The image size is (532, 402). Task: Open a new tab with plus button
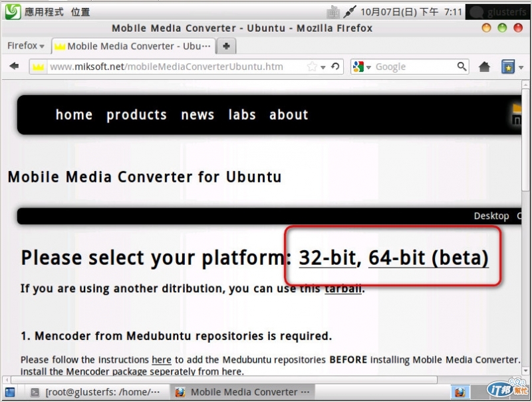click(226, 46)
